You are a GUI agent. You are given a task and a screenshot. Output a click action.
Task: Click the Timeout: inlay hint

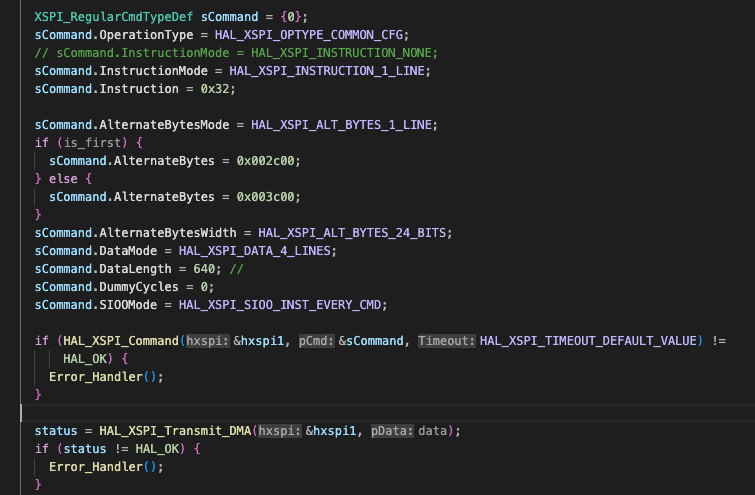(x=446, y=341)
